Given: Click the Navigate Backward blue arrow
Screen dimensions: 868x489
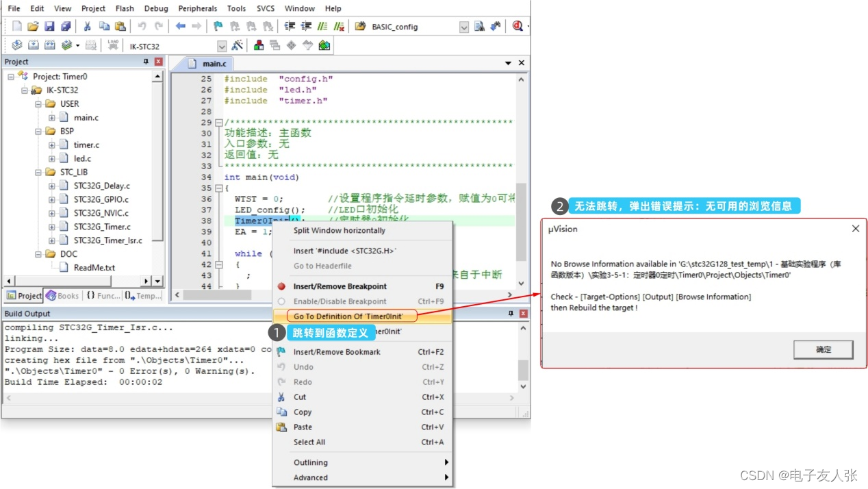Looking at the screenshot, I should 180,26.
